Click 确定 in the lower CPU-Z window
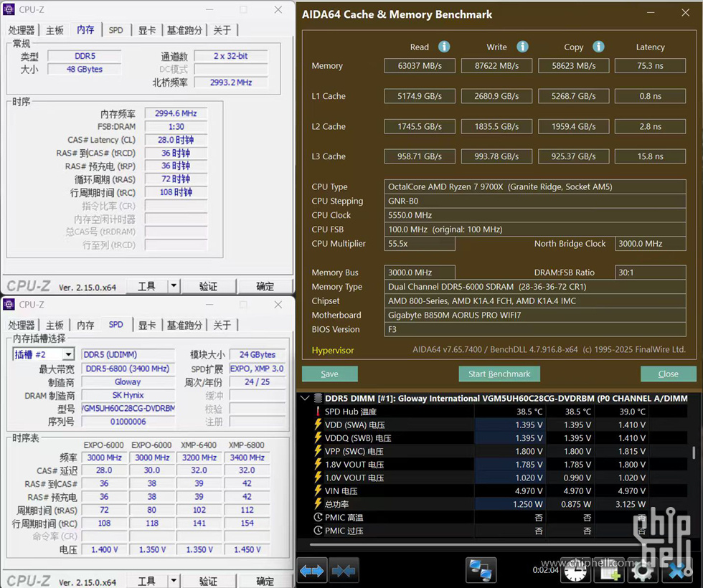 tap(265, 581)
